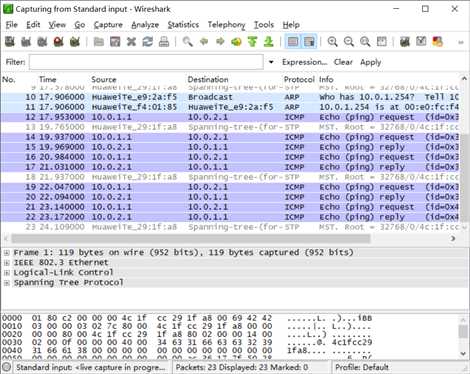Sort by the Source column header
Screen dimensions: 470x374
click(x=104, y=79)
